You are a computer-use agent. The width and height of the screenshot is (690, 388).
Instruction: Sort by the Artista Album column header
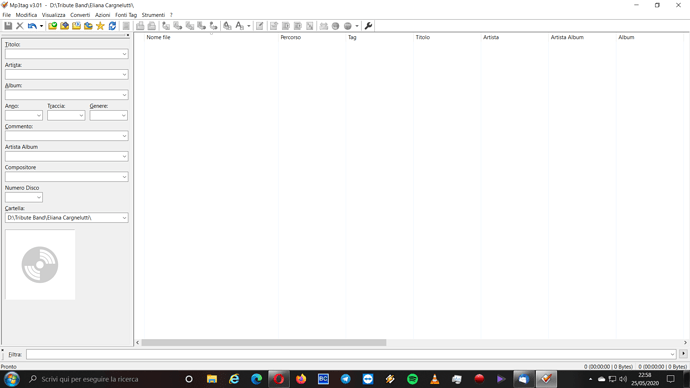[567, 37]
